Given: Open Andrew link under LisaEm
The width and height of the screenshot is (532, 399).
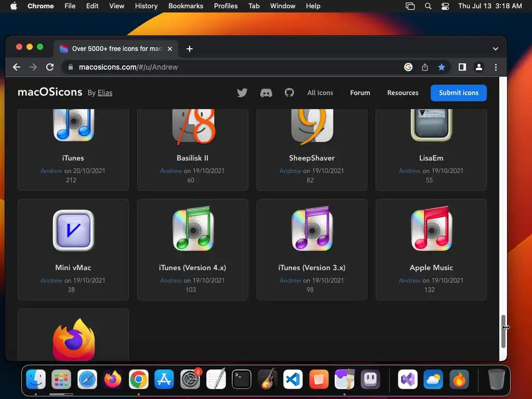Looking at the screenshot, I should pyautogui.click(x=409, y=170).
